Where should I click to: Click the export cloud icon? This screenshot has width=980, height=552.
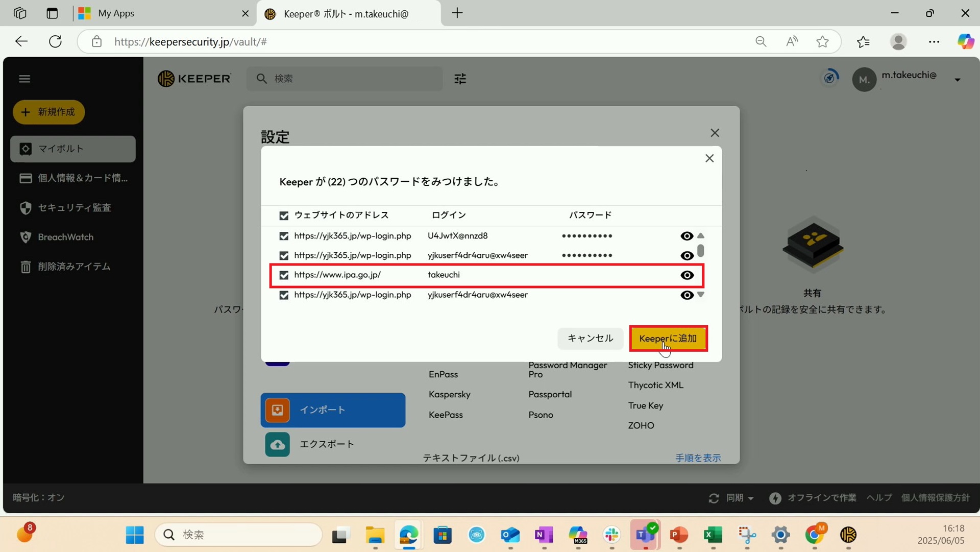[277, 444]
